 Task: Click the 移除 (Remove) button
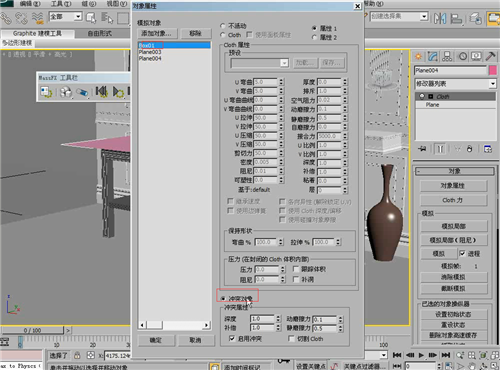coord(195,33)
